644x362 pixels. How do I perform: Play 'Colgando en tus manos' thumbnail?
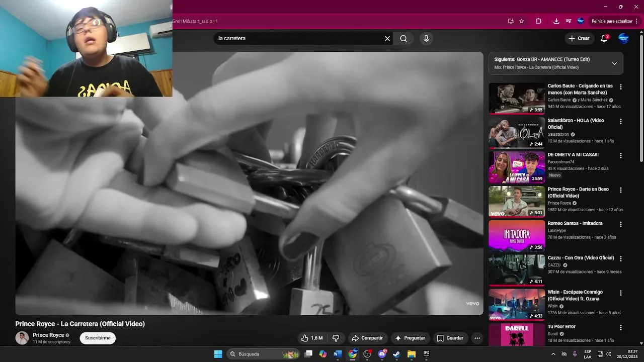click(x=517, y=99)
